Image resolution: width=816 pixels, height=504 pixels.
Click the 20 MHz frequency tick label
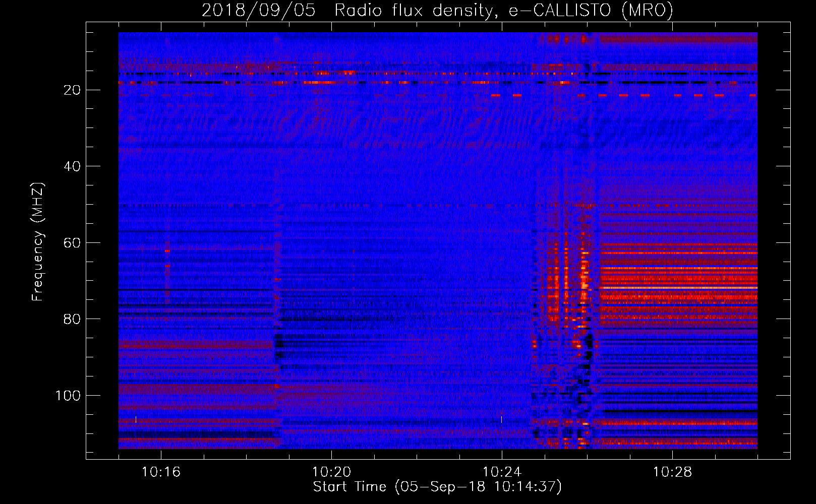[x=72, y=90]
